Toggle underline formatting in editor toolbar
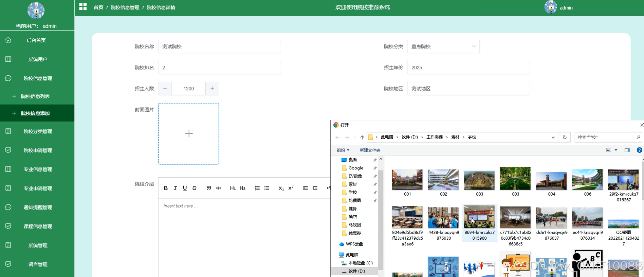 (x=185, y=188)
